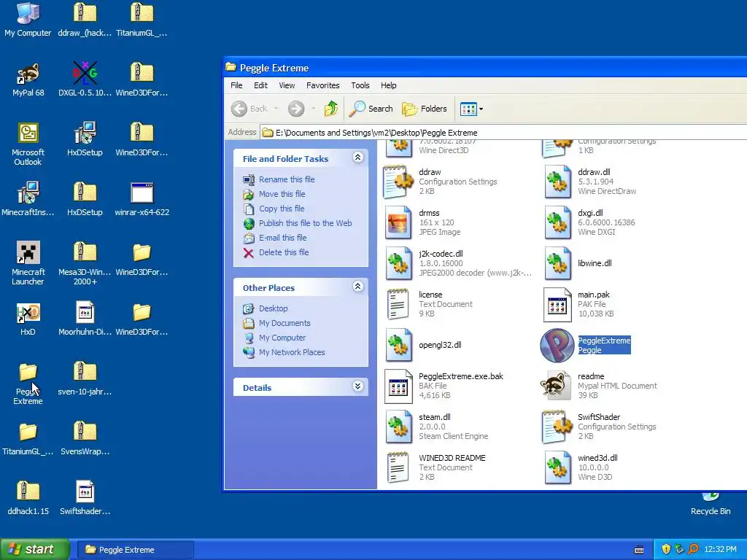This screenshot has width=747, height=560.
Task: Click the Search toolbar button
Action: [371, 109]
